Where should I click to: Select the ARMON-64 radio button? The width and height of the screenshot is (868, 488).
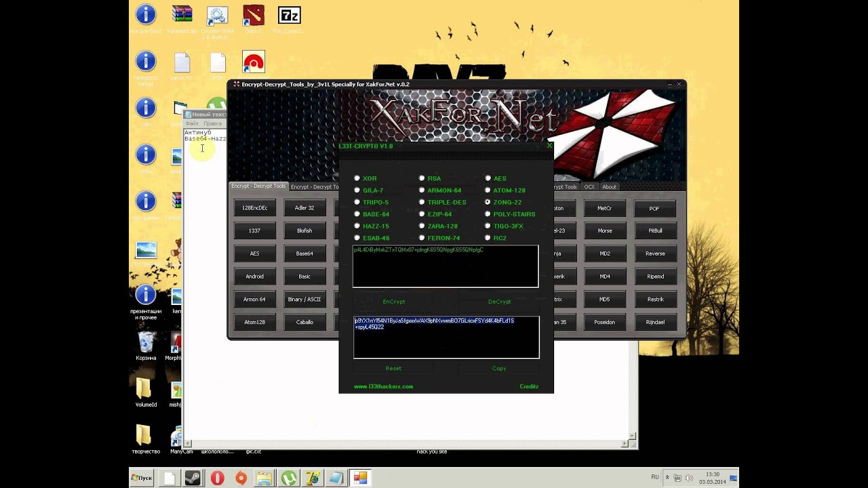(422, 190)
